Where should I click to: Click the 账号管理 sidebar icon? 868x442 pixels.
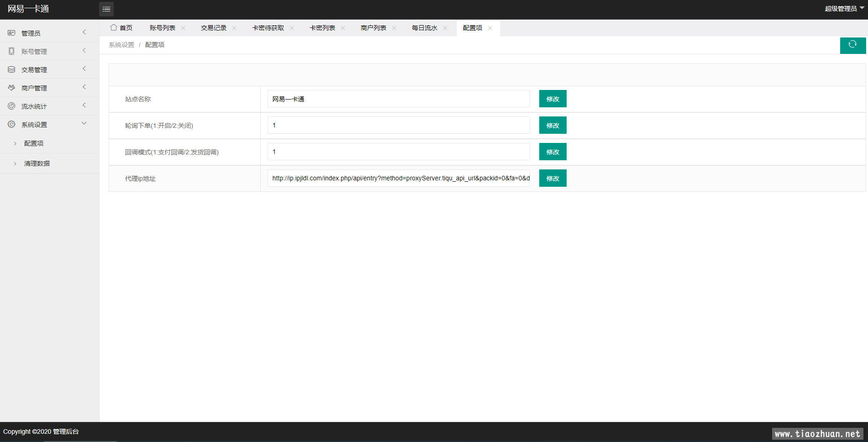[11, 51]
